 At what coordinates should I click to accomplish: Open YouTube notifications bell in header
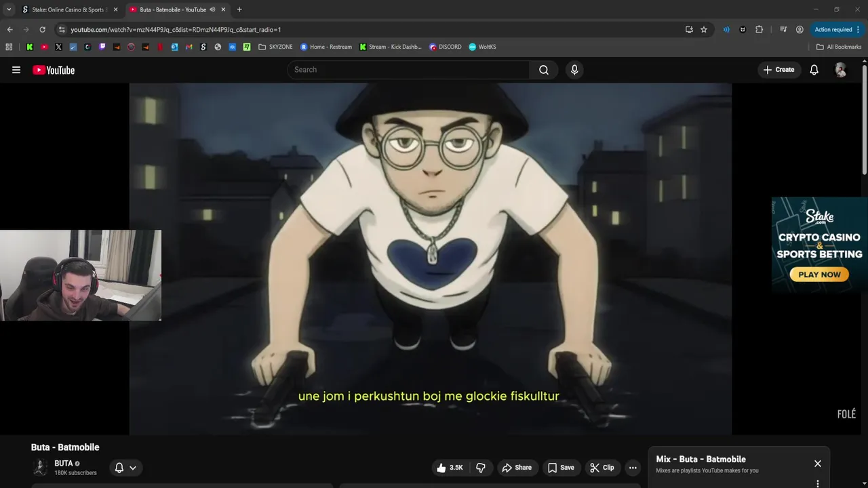[814, 70]
